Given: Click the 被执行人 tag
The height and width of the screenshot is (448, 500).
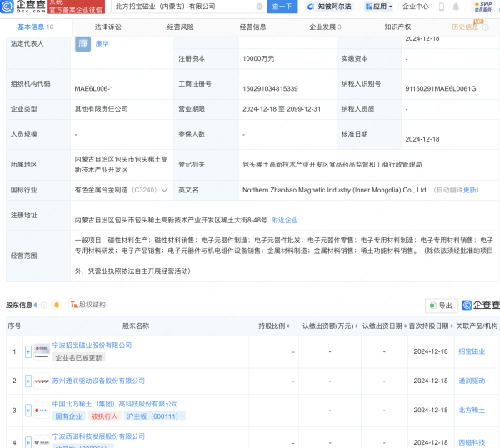Looking at the screenshot, I should [x=104, y=416].
